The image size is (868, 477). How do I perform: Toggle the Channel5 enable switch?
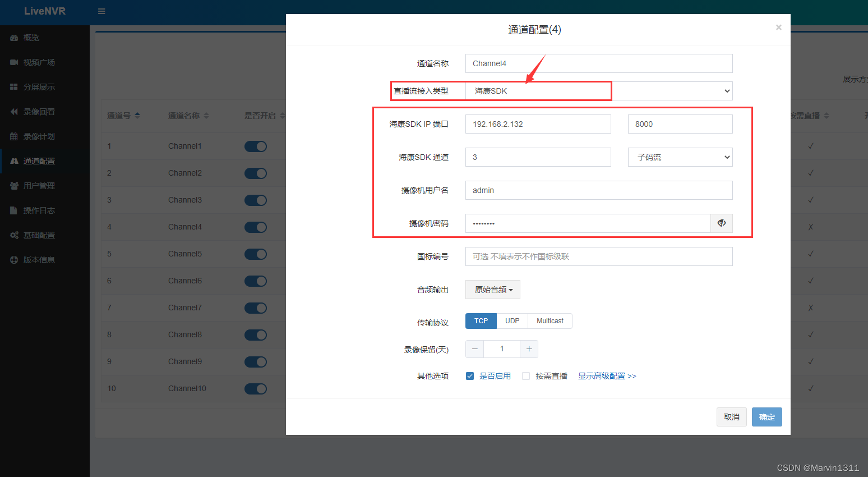coord(256,254)
